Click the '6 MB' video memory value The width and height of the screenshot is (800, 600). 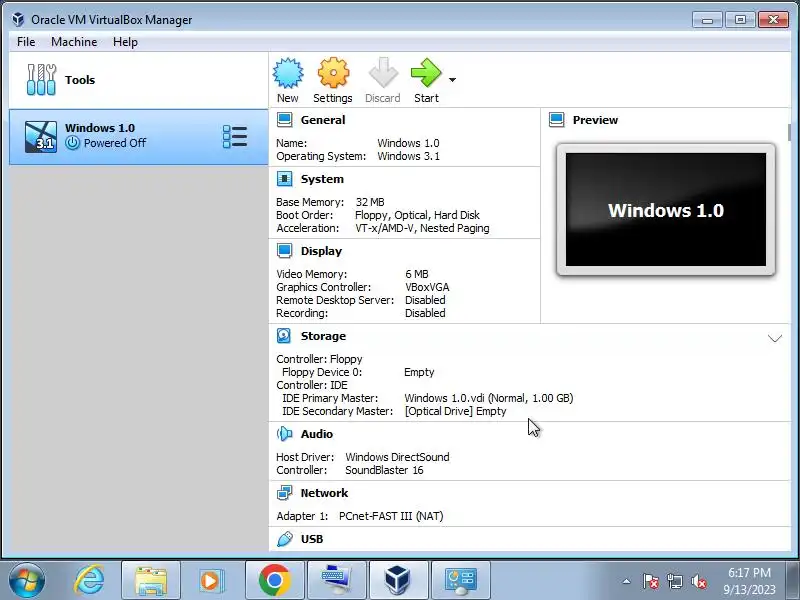click(417, 274)
